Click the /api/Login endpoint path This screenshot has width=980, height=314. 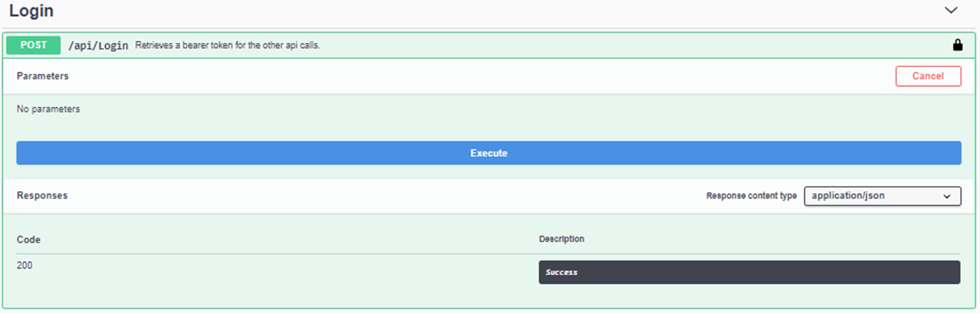click(x=98, y=45)
